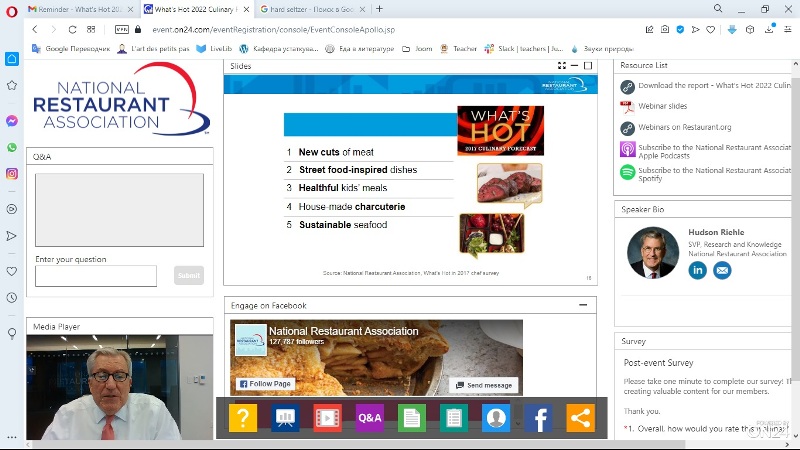Open the teal Survey dock icon
Screen dimensions: 800x450
coord(454,418)
